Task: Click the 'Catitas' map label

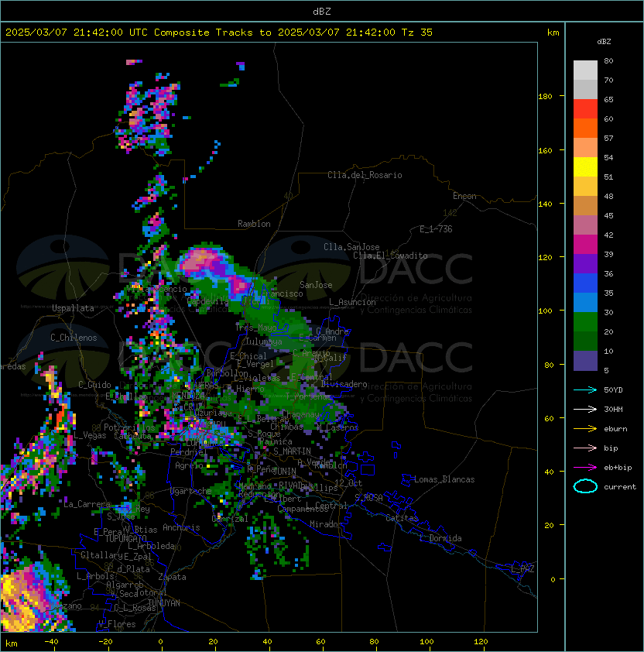Action: 402,518
